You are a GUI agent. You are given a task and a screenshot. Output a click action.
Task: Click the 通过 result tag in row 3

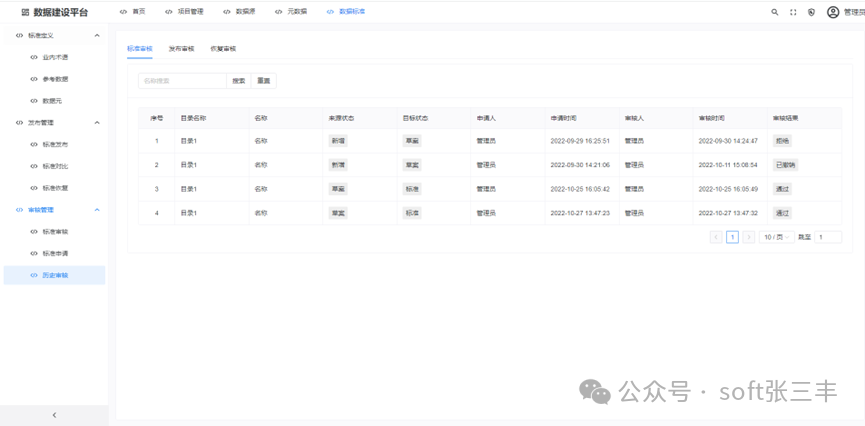pyautogui.click(x=782, y=189)
